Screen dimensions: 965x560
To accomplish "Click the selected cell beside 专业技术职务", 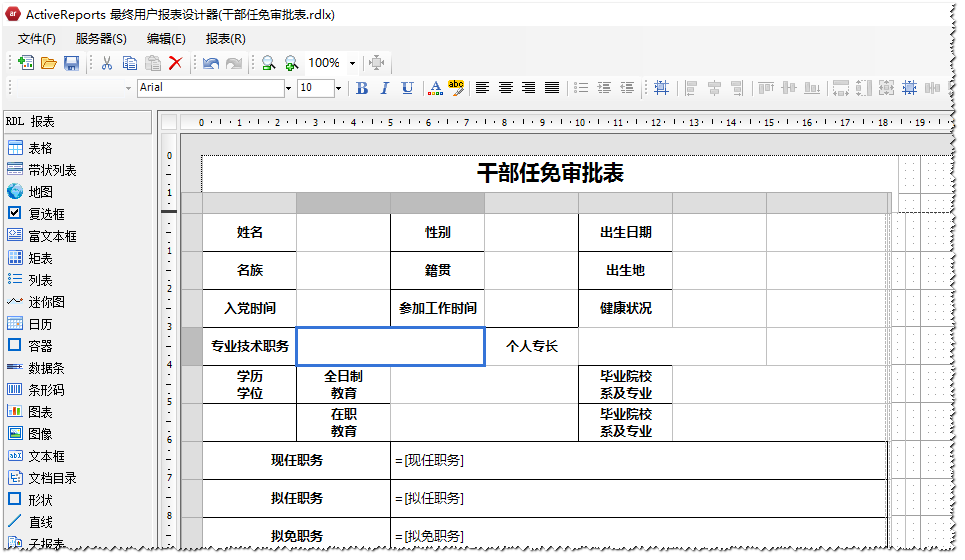I will pyautogui.click(x=391, y=346).
